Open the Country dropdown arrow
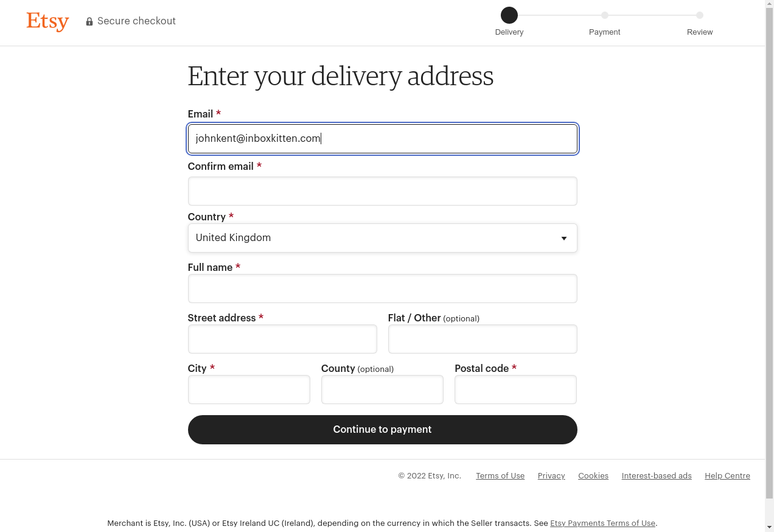The width and height of the screenshot is (774, 532). click(x=564, y=239)
